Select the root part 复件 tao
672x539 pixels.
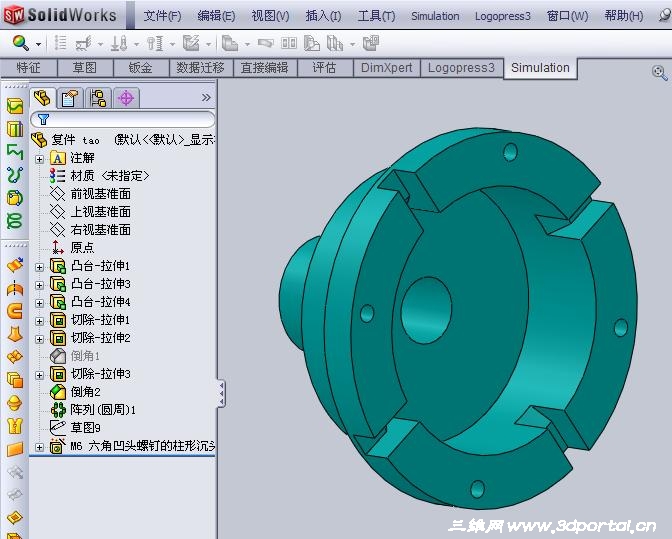coord(123,140)
